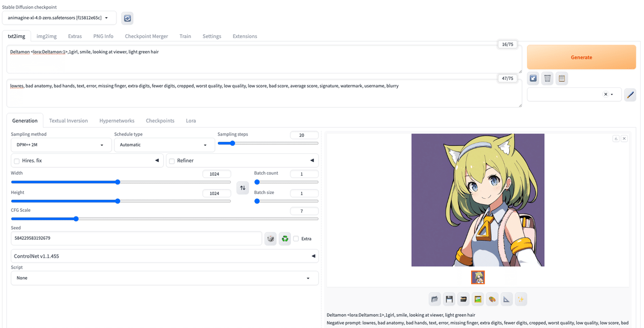This screenshot has height=328, width=644.
Task: Open the PNG Info tab
Action: click(x=103, y=36)
